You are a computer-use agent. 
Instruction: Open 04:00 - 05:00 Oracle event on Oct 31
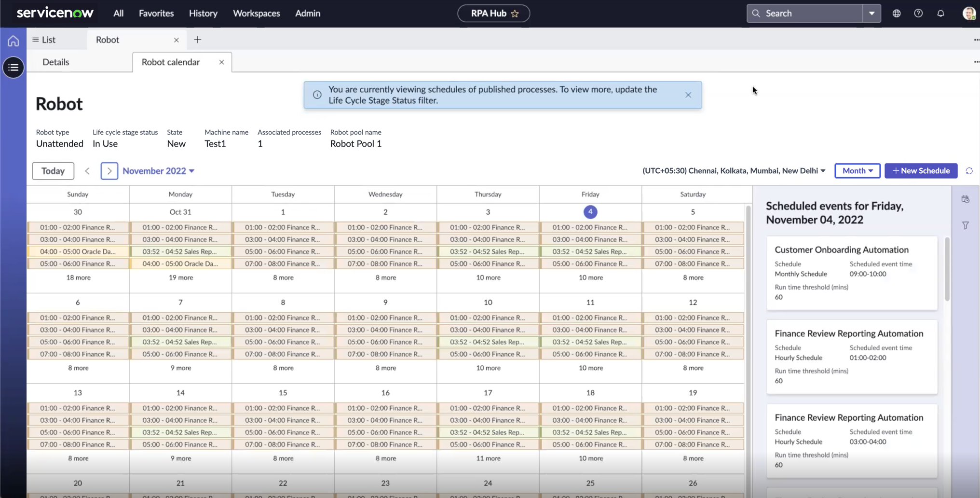pos(180,263)
